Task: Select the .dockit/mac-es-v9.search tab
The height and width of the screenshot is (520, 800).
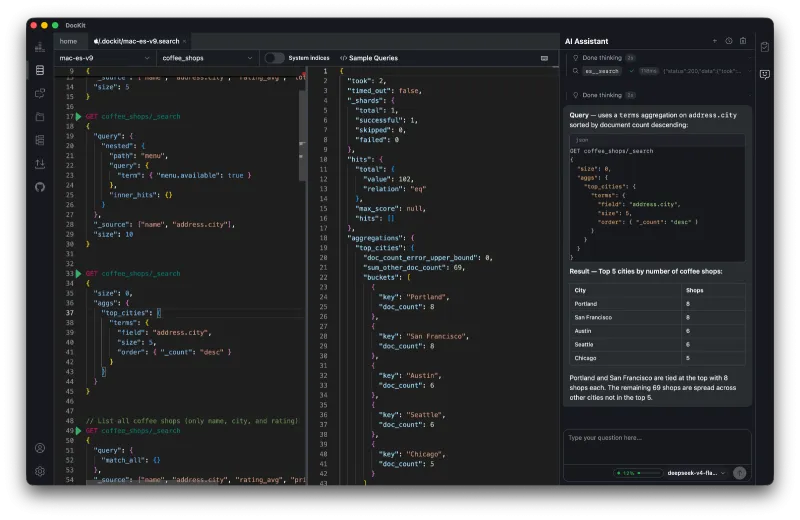Action: click(136, 41)
